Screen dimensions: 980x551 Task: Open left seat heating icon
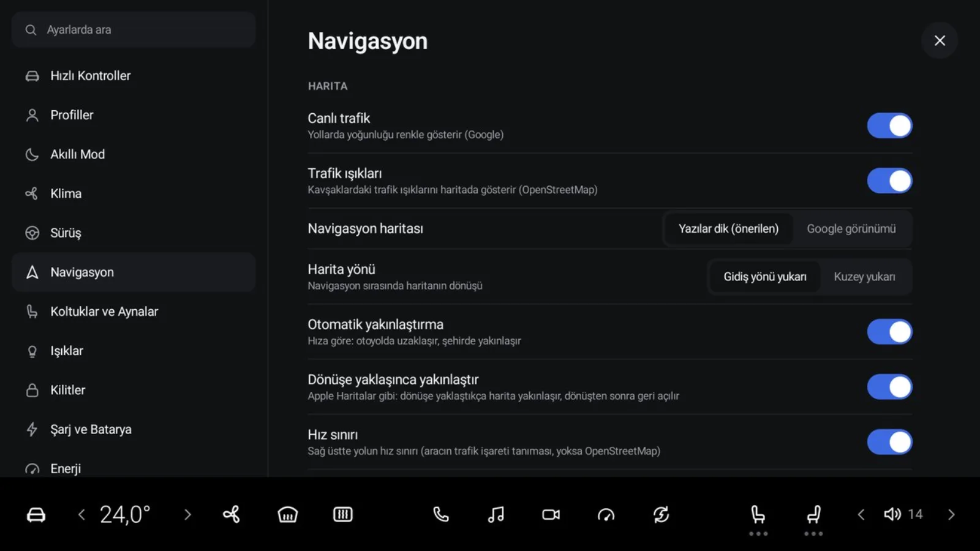[x=758, y=514]
